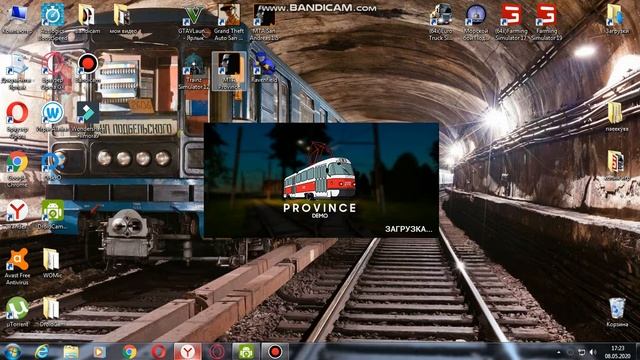Open the 17:23 clock and date
This screenshot has height=360, width=640.
tap(617, 352)
